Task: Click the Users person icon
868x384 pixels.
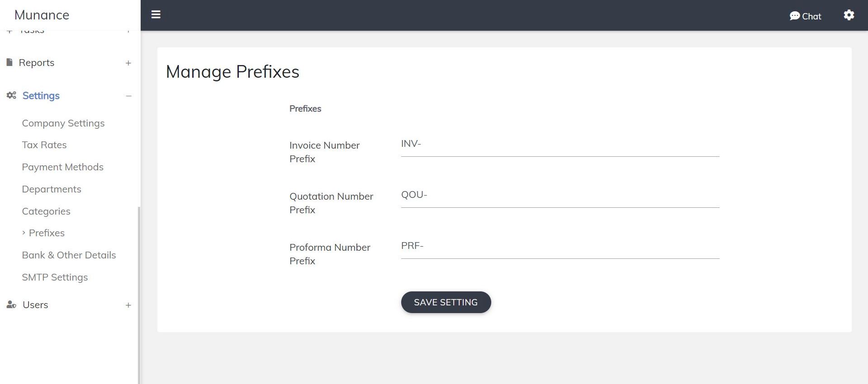Action: point(11,305)
